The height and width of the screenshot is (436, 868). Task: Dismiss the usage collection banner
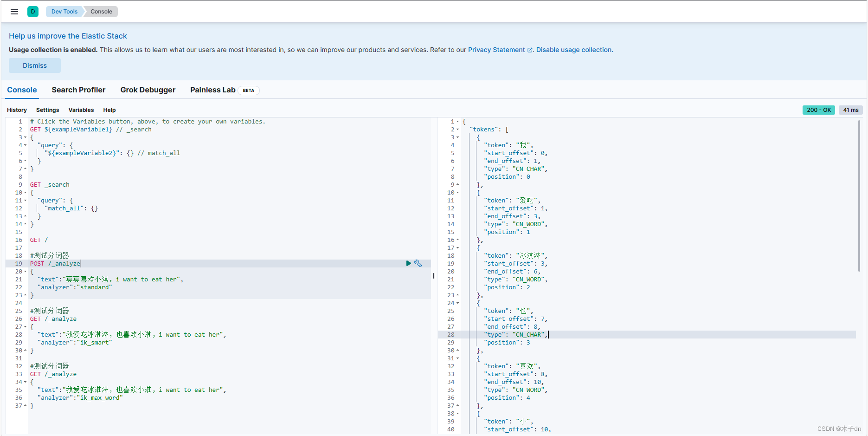[x=35, y=65]
